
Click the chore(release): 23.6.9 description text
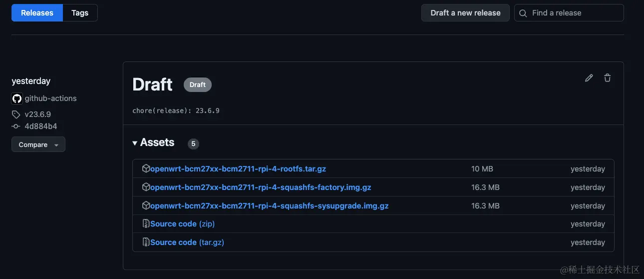pos(176,110)
